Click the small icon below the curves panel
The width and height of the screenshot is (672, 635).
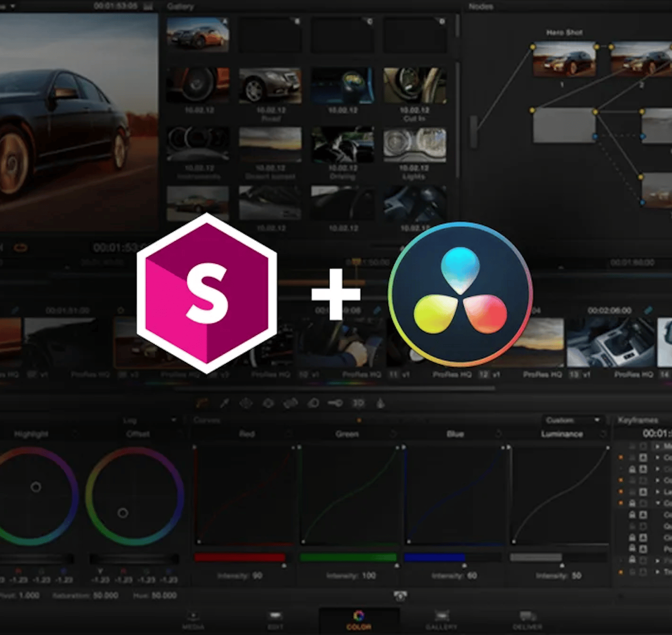point(400,596)
